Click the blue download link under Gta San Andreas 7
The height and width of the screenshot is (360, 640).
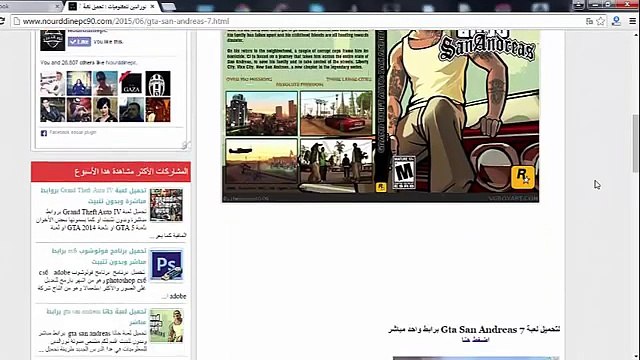coord(475,340)
